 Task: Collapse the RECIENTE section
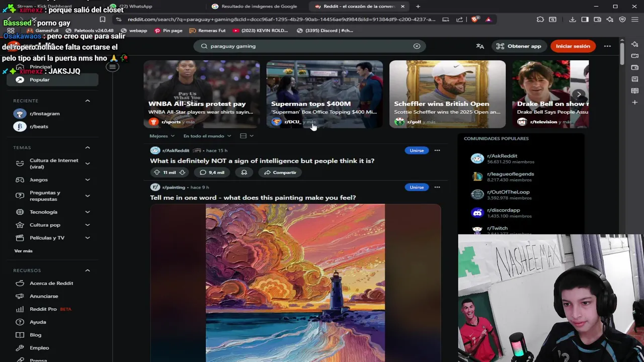click(88, 101)
